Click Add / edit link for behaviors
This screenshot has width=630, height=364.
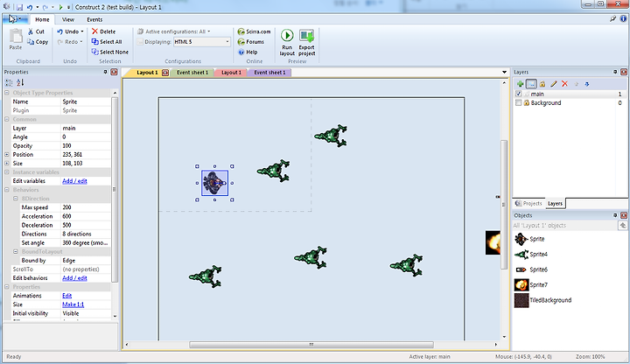click(x=74, y=278)
